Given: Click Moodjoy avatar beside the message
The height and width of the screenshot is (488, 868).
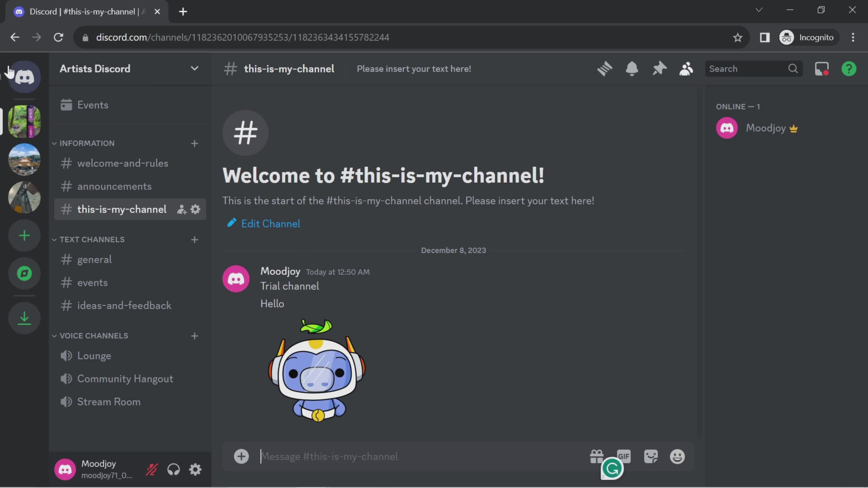Looking at the screenshot, I should (236, 279).
